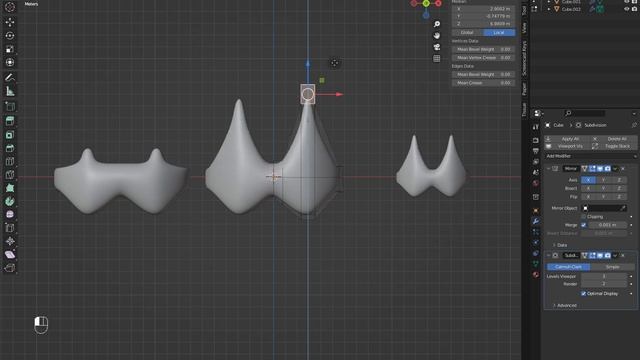Select the Shrink/Fatten tool
Image resolution: width=640 pixels, height=360 pixels.
pyautogui.click(x=10, y=241)
